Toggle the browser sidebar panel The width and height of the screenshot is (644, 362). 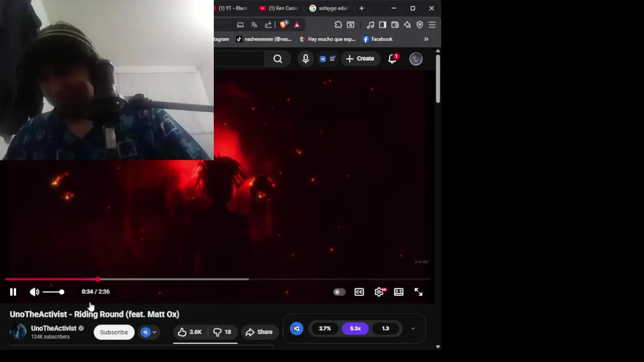pyautogui.click(x=382, y=25)
